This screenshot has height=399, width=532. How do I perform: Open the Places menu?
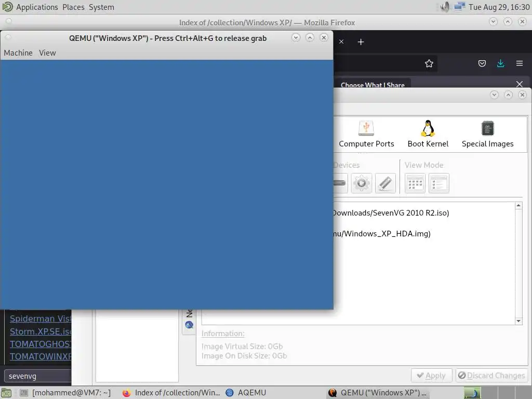[x=73, y=7]
